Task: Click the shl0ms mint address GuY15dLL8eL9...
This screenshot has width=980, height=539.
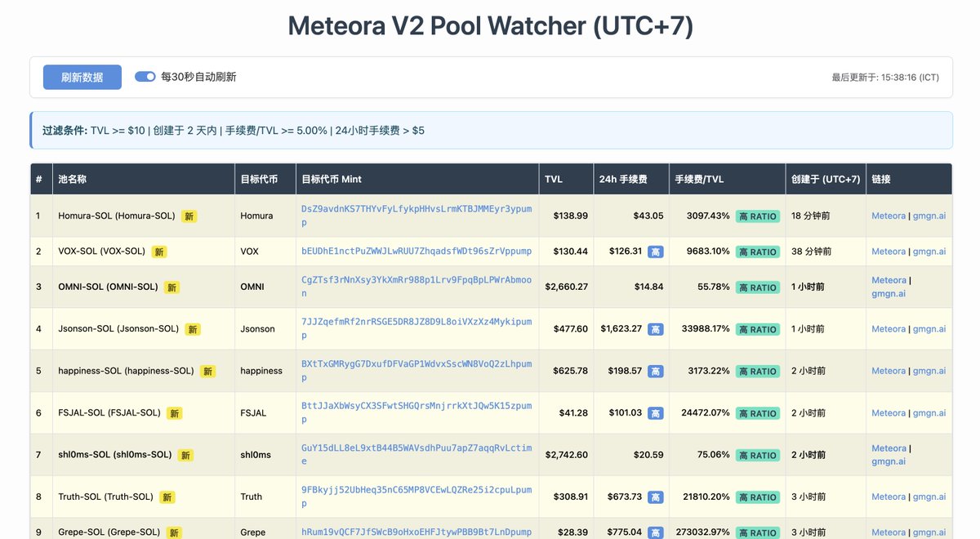Action: pyautogui.click(x=416, y=455)
